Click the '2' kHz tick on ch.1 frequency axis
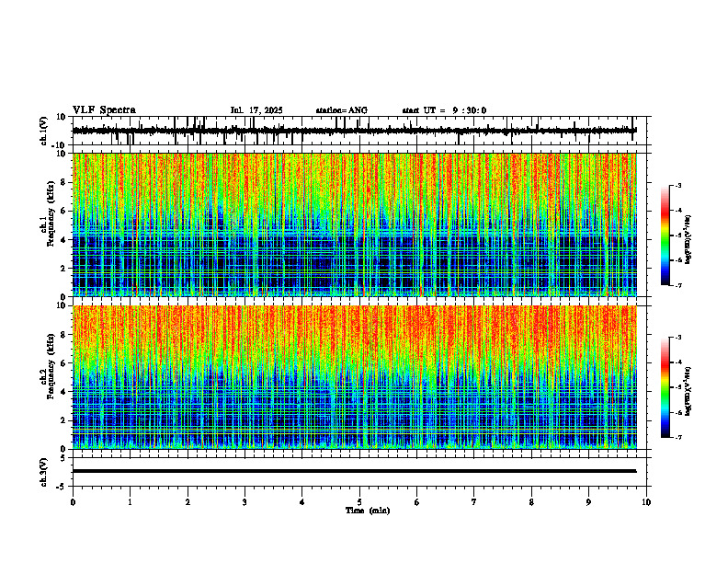Image resolution: width=728 pixels, height=563 pixels. click(64, 269)
